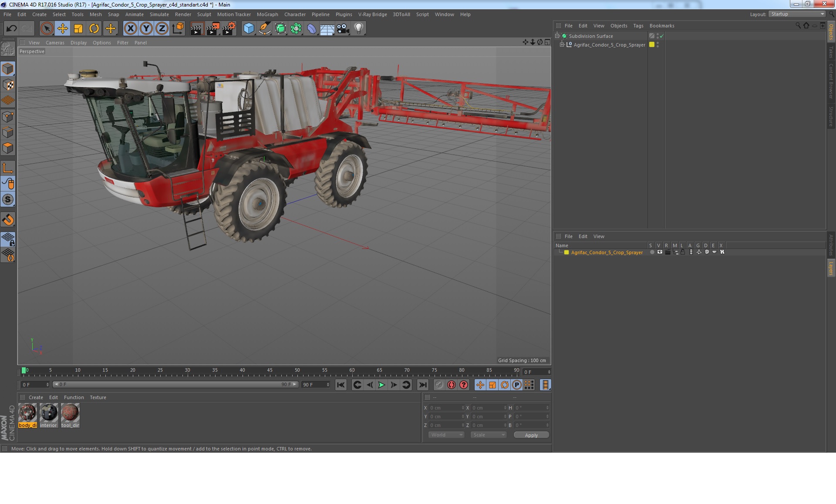The image size is (836, 504).
Task: Switch to the Layers side tab
Action: point(831,268)
